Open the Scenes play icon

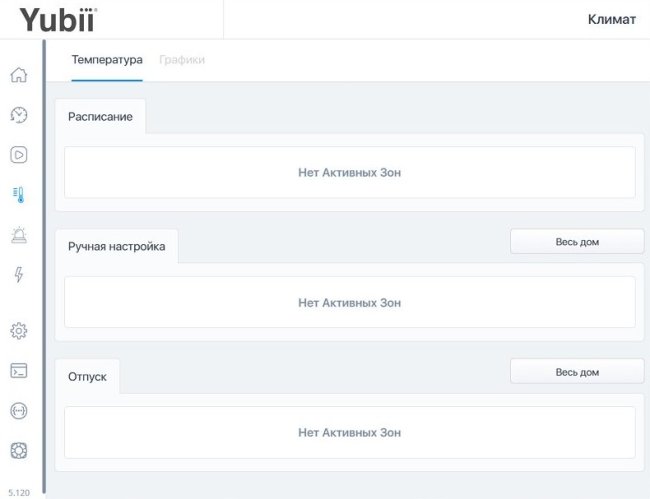click(18, 154)
